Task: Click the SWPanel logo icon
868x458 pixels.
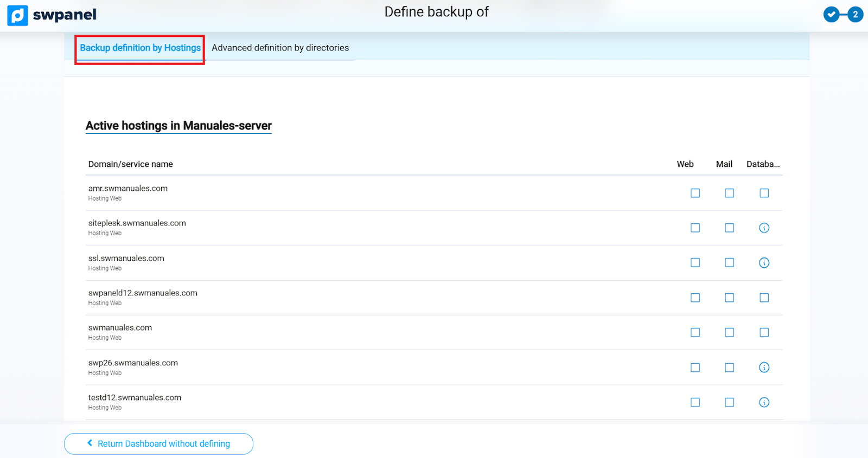Action: click(x=17, y=15)
